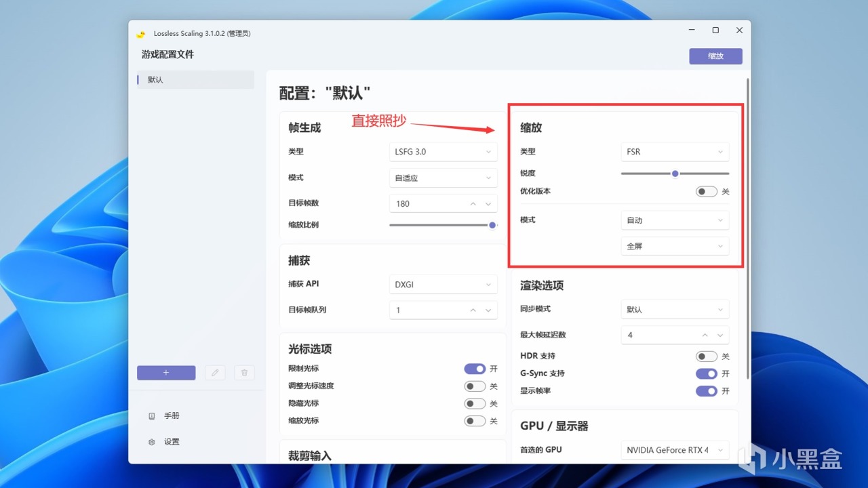Click the 缩放光标 label
This screenshot has height=488, width=868.
303,421
